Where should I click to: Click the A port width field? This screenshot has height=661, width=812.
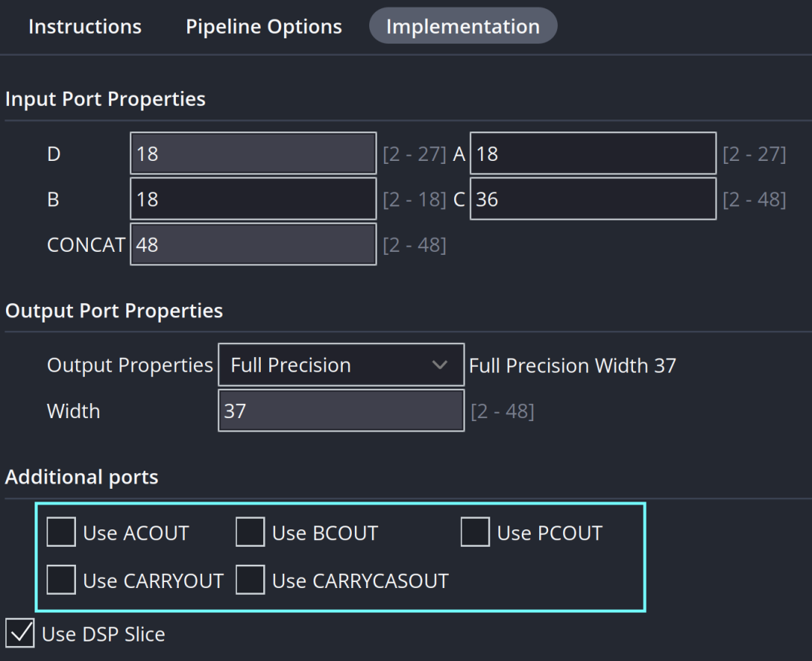click(x=592, y=154)
